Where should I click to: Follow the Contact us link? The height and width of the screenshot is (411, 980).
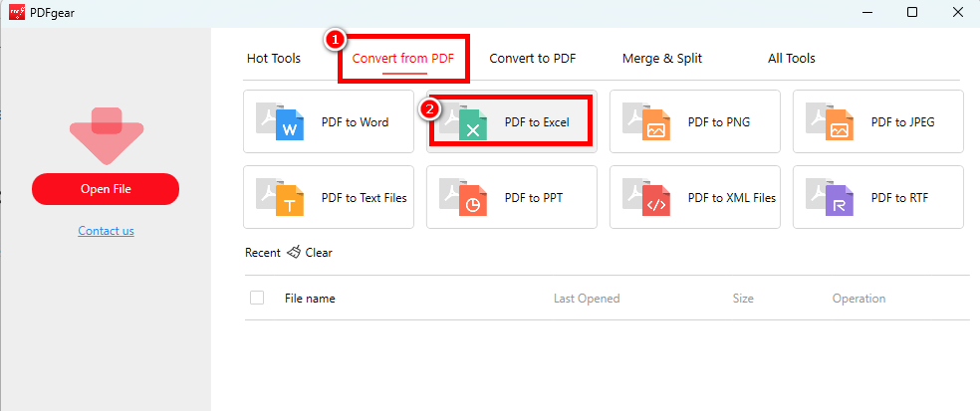point(107,231)
